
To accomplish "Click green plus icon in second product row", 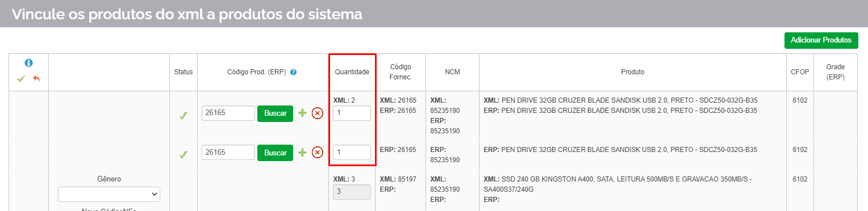I will (x=302, y=152).
